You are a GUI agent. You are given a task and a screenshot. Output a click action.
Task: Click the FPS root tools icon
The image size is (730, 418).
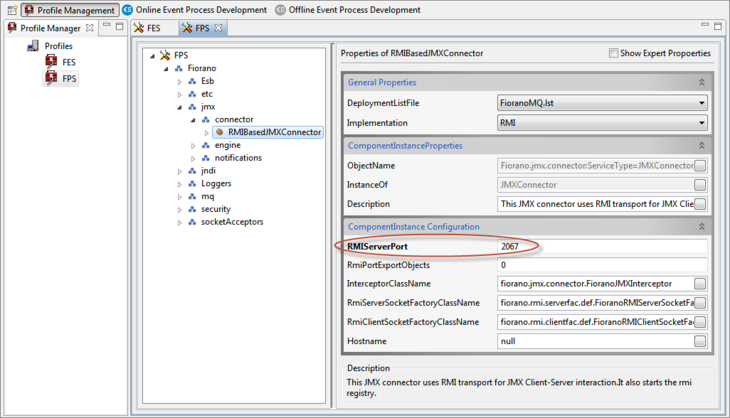165,55
